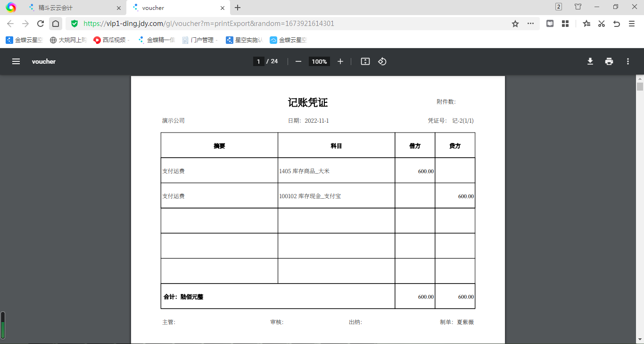Zoom in on the PDF page

pyautogui.click(x=340, y=61)
